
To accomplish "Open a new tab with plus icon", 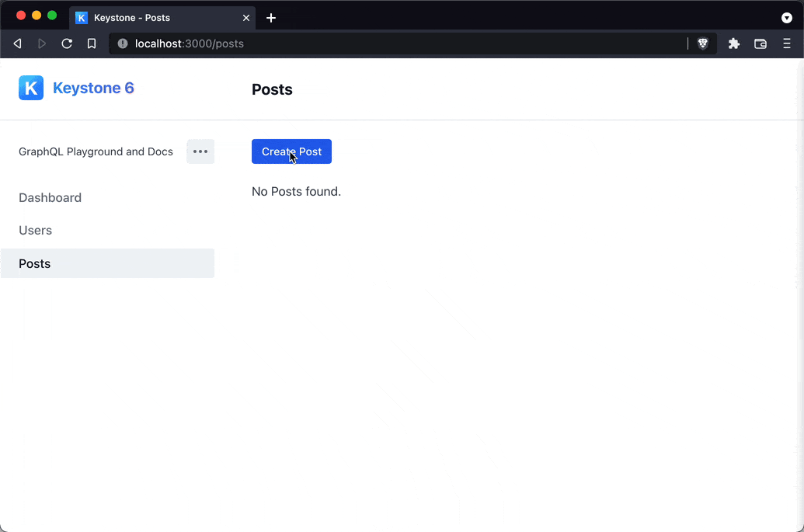I will tap(271, 18).
